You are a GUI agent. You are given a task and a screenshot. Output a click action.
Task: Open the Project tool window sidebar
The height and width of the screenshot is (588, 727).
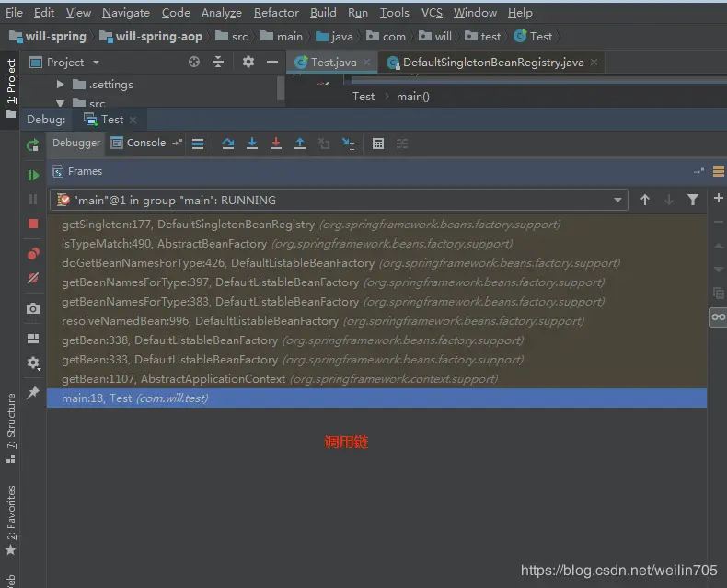pos(11,87)
